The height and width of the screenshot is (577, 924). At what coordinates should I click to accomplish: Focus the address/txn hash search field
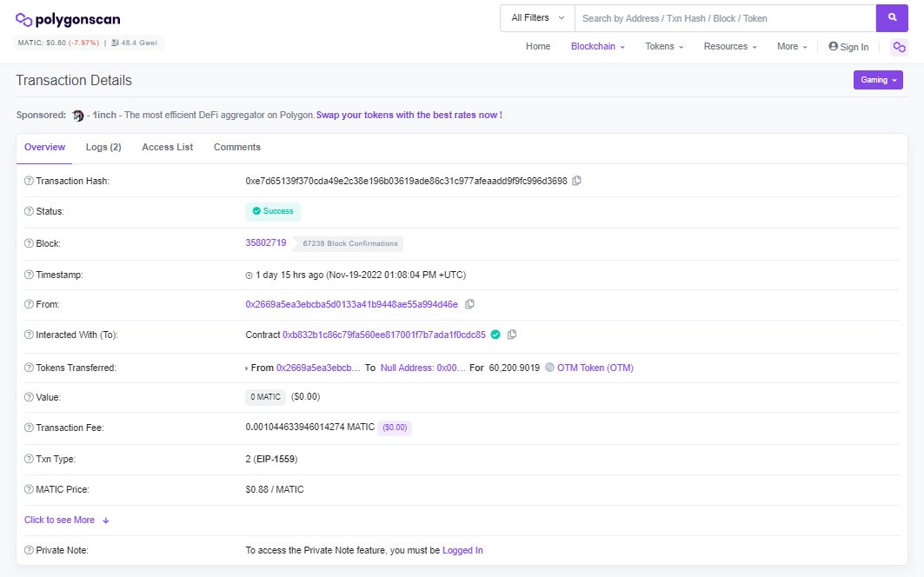[x=726, y=18]
